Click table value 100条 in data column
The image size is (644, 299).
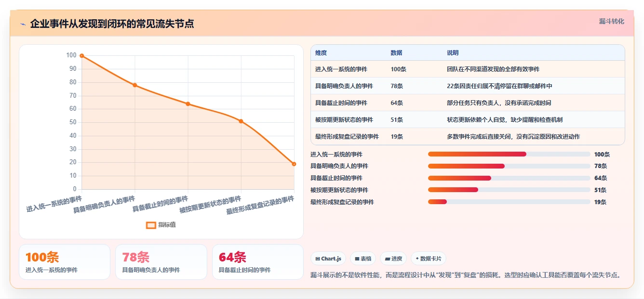[399, 69]
